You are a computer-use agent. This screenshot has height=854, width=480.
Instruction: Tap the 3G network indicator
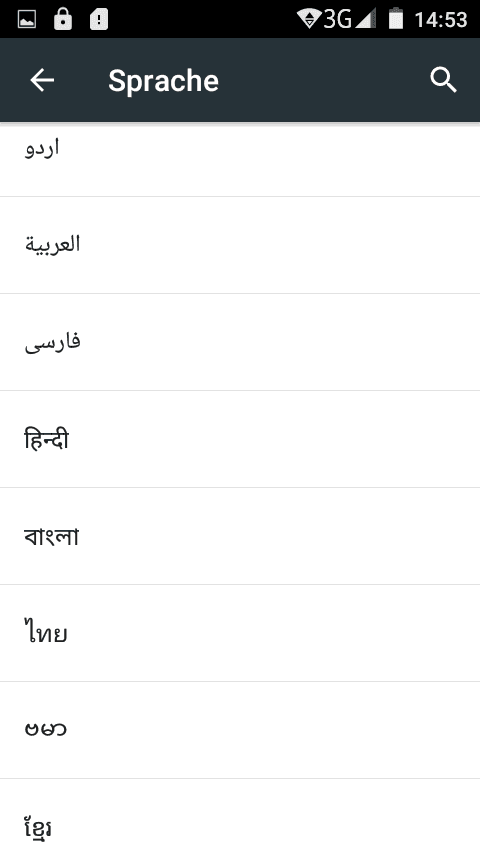coord(338,19)
